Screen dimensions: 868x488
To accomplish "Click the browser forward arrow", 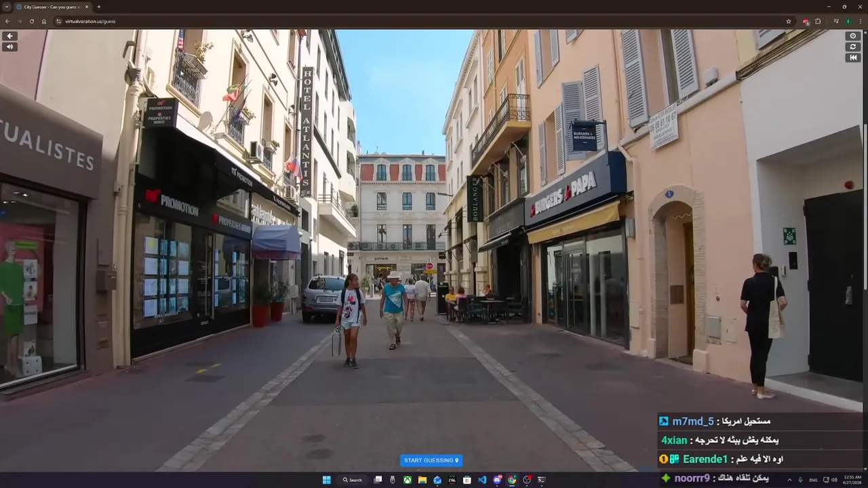I will 19,21.
